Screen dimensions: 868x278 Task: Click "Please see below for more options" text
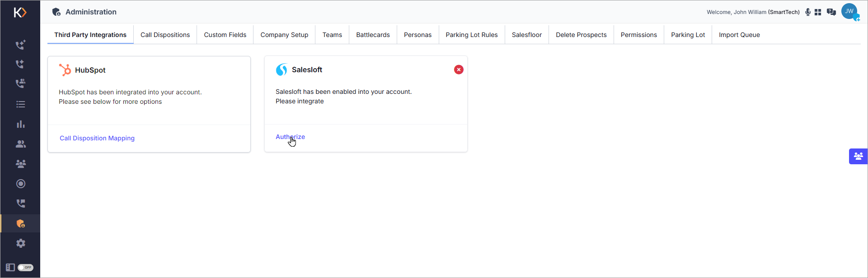[110, 102]
